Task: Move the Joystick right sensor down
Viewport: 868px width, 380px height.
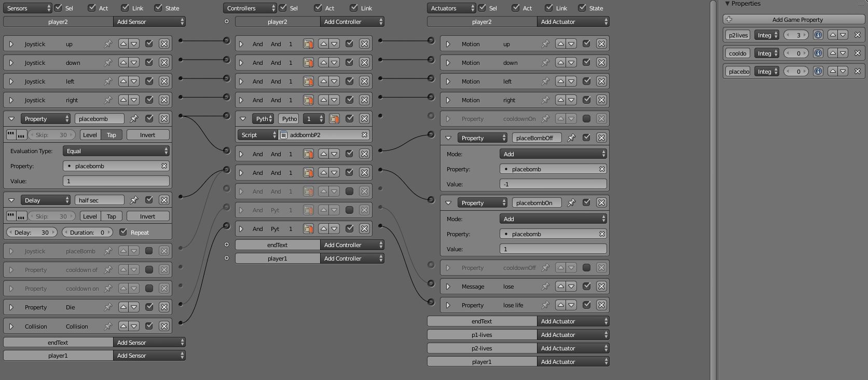Action: tap(134, 100)
